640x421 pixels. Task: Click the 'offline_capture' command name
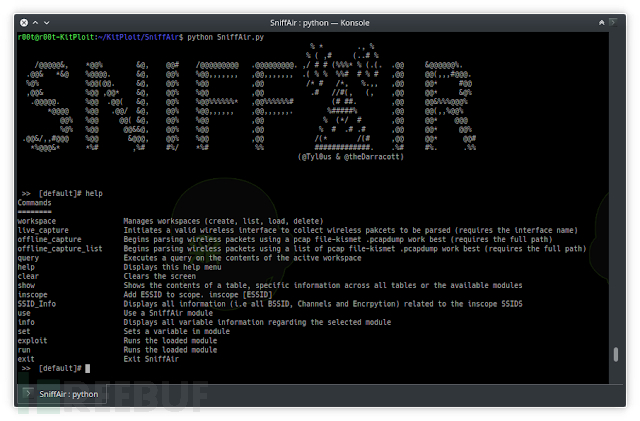point(49,239)
